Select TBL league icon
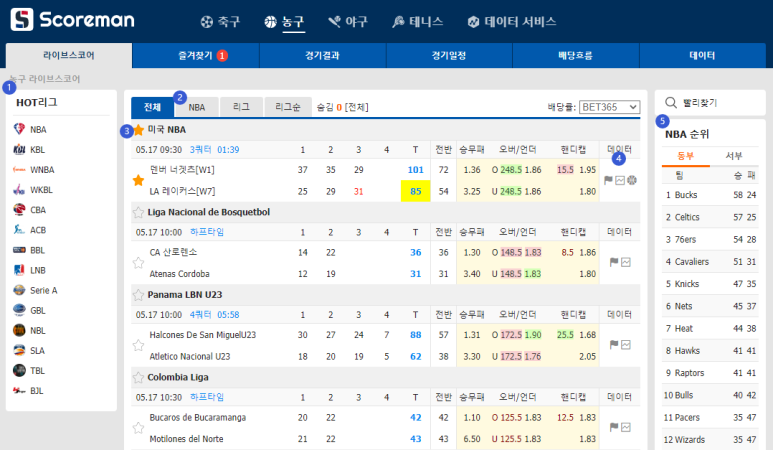Image resolution: width=773 pixels, height=450 pixels. [19, 371]
